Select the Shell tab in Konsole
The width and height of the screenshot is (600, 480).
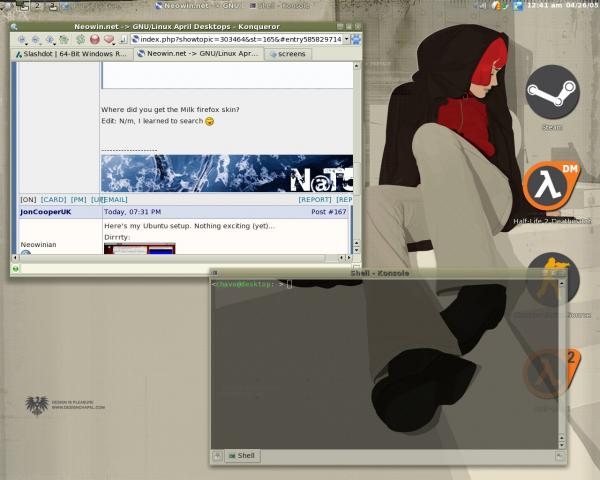point(242,456)
